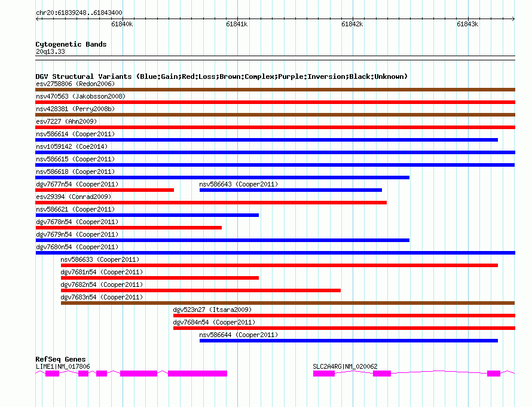Select the brown dgv7683n54 complex bar

288,303
